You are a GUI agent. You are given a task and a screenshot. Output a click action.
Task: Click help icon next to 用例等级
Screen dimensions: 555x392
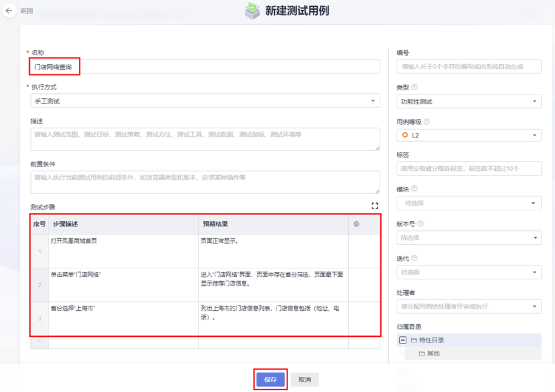pos(426,122)
